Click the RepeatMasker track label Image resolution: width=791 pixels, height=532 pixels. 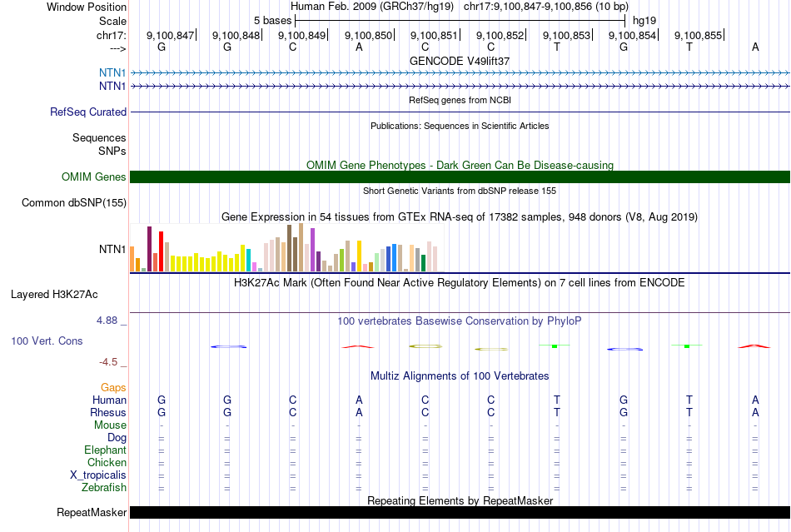(x=92, y=512)
